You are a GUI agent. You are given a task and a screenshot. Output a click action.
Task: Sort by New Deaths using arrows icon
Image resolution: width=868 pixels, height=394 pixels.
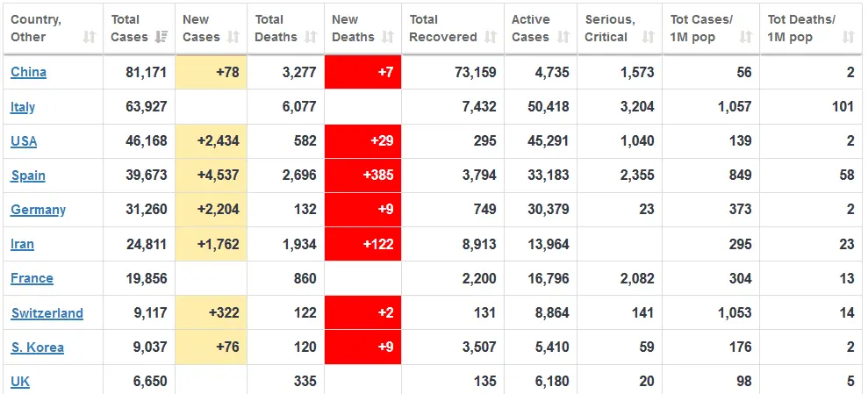(x=389, y=37)
